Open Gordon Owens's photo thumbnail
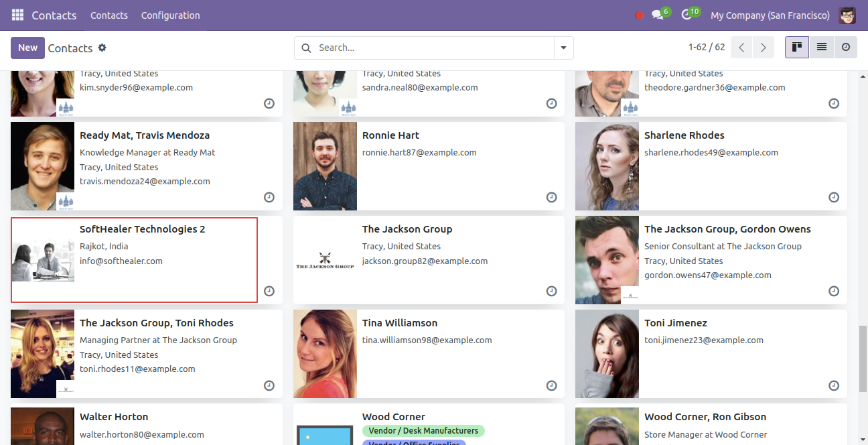The image size is (868, 445). pos(607,260)
